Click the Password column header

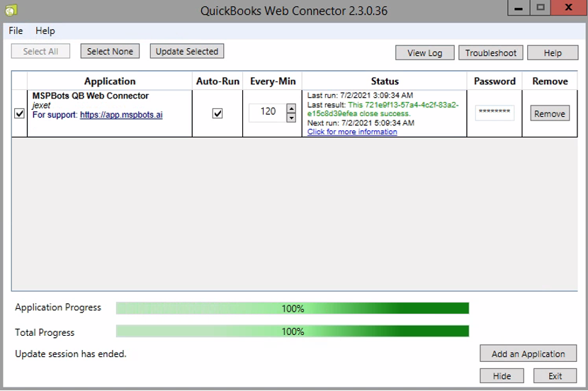494,81
